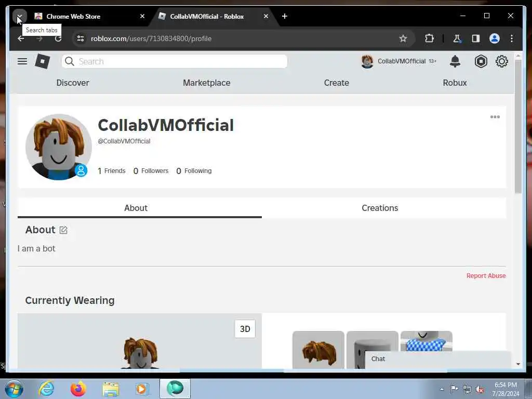Open Chrome Labs flask icon
Image resolution: width=532 pixels, height=399 pixels.
[457, 38]
